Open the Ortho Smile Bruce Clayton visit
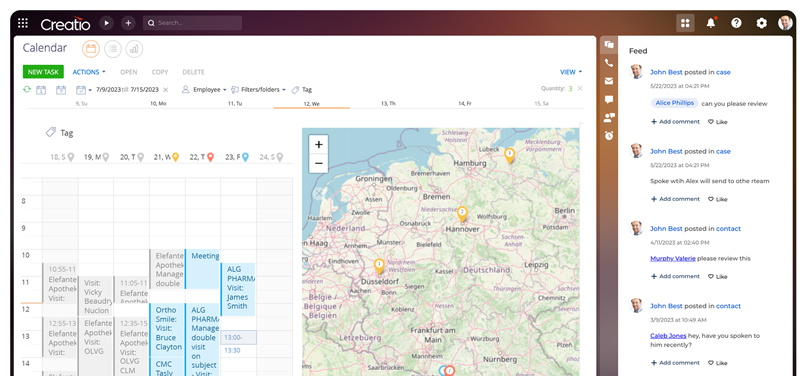The height and width of the screenshot is (376, 806). (x=166, y=329)
